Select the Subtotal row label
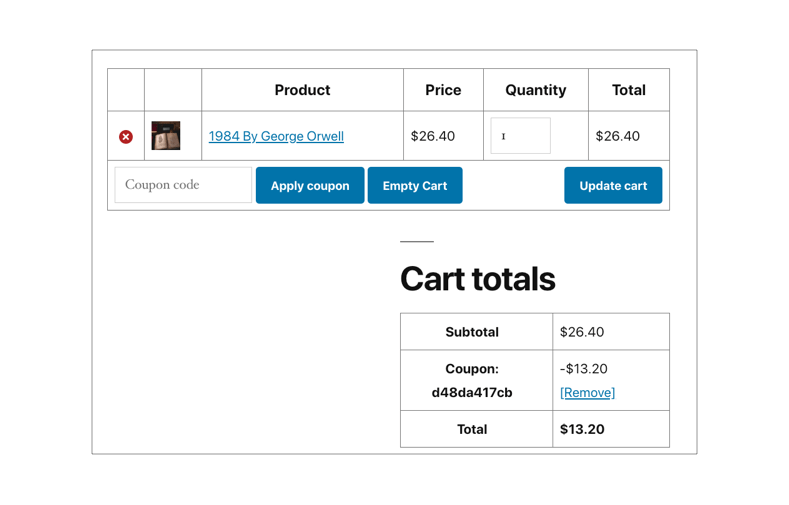Viewport: 789px width, 505px height. (x=472, y=332)
